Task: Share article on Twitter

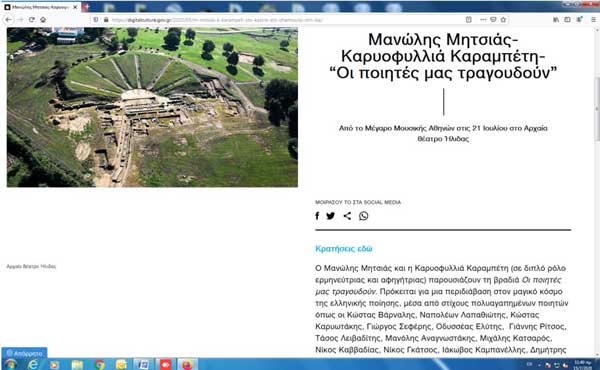Action: point(331,216)
